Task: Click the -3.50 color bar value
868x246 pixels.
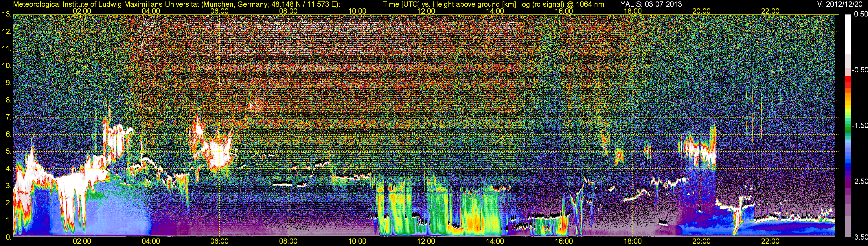Action: [x=860, y=237]
